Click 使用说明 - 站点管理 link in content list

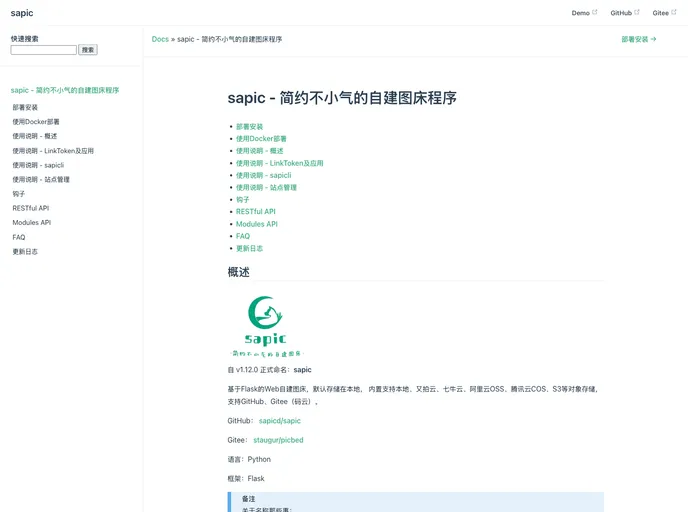click(x=266, y=187)
